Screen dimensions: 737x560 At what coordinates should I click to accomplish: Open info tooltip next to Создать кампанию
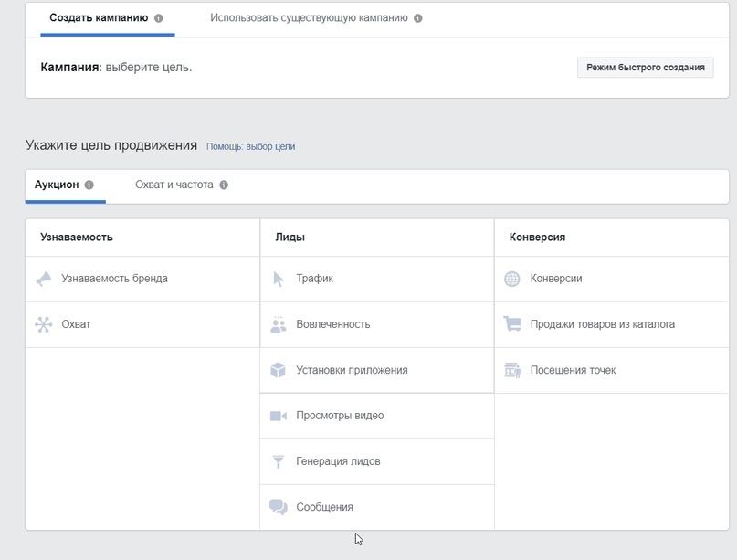[x=158, y=18]
